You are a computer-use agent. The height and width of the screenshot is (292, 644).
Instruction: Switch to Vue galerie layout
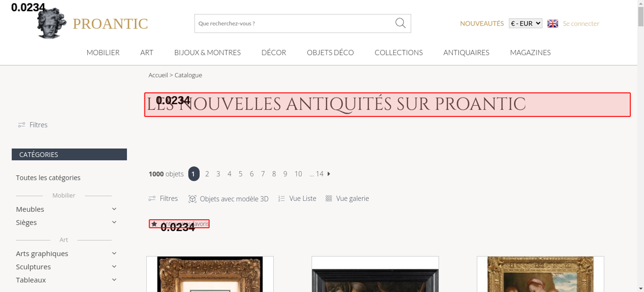(x=347, y=198)
